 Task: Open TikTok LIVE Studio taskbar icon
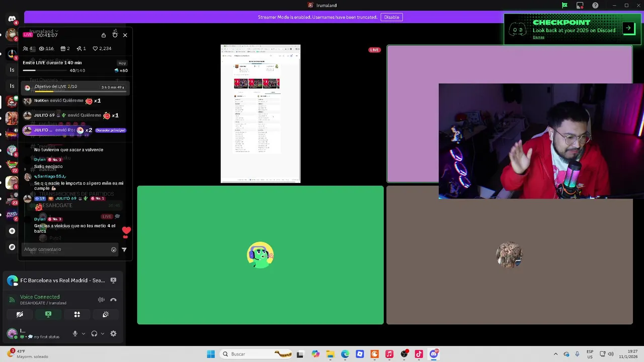pos(419,354)
